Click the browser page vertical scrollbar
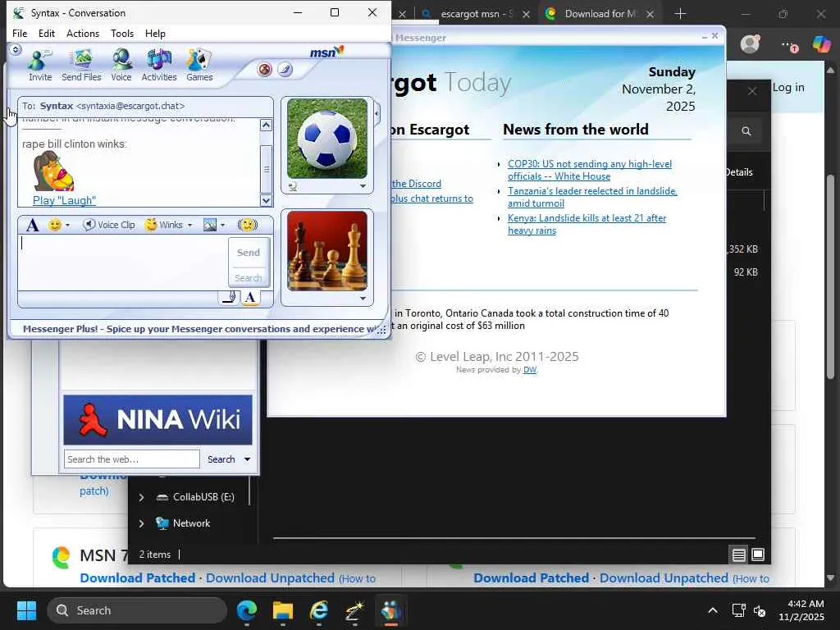 coord(830,277)
